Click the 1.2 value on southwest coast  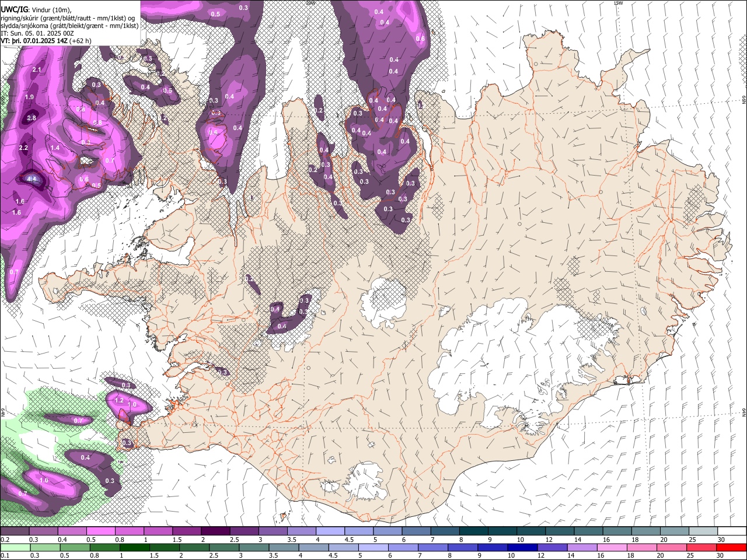coord(119,401)
